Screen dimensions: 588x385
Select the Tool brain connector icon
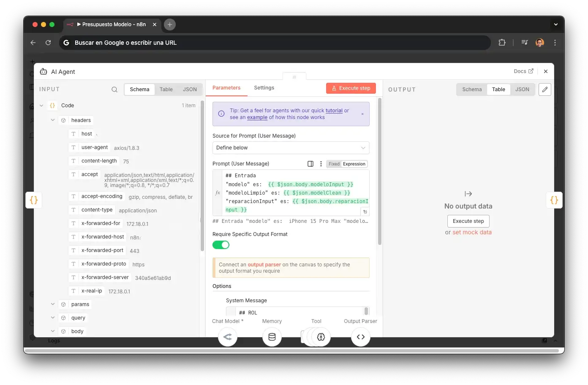point(321,336)
